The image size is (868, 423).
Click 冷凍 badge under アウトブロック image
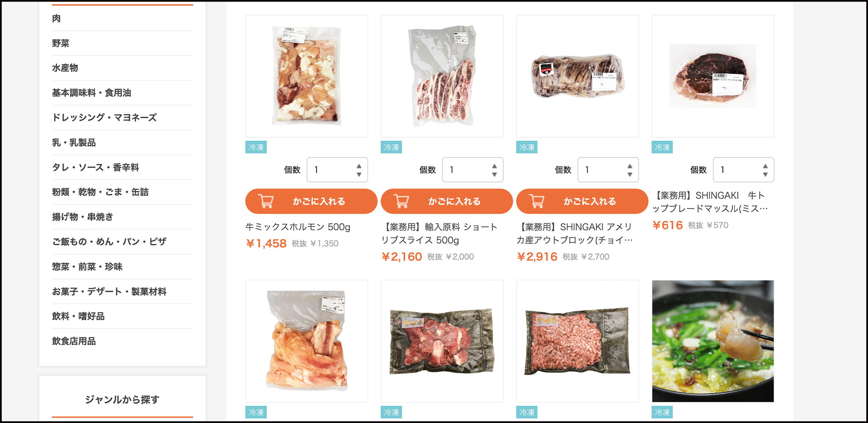tap(527, 147)
